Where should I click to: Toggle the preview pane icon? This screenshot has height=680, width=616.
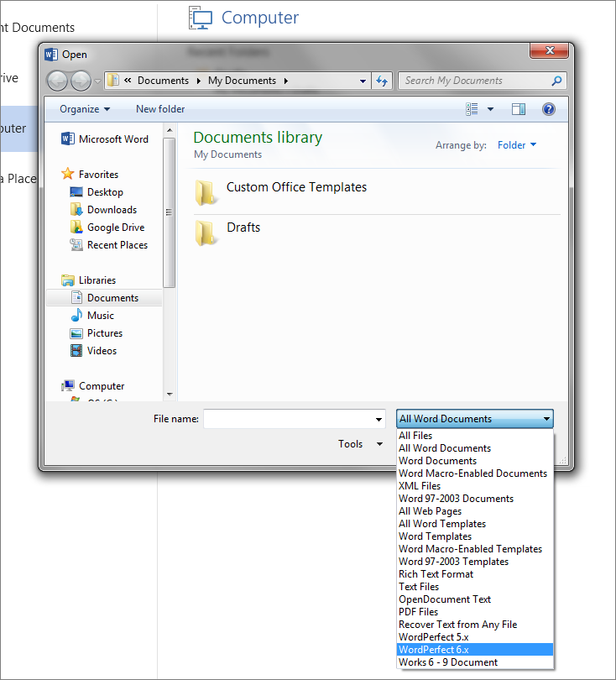pyautogui.click(x=519, y=109)
